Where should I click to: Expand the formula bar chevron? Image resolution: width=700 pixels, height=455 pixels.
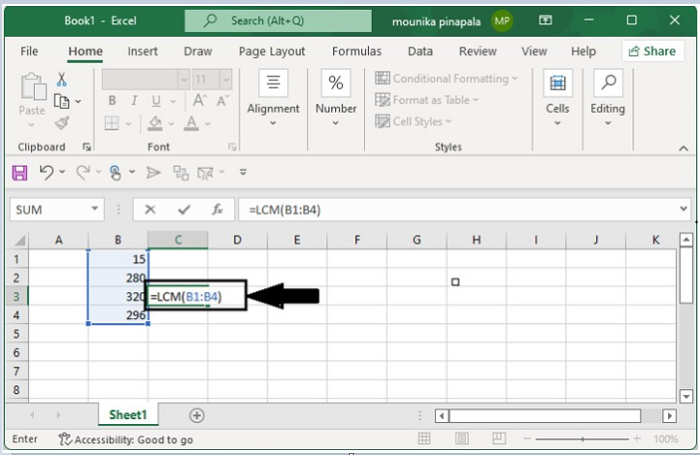(683, 209)
